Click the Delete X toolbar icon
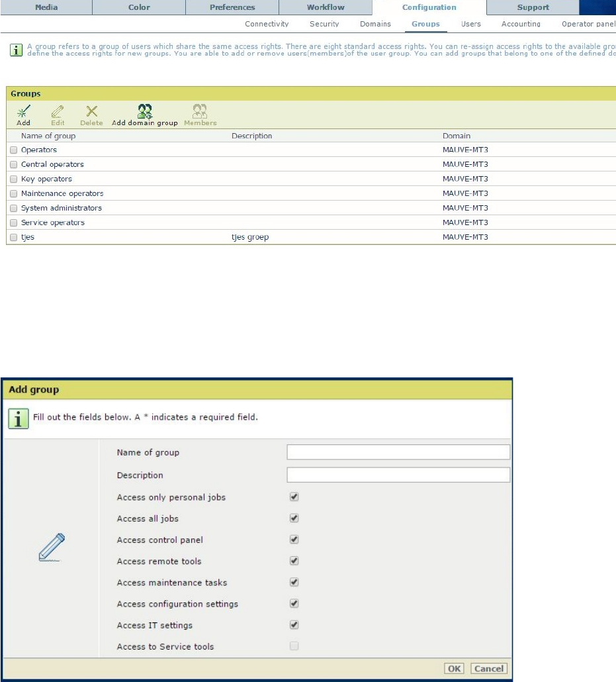Image resolution: width=616 pixels, height=682 pixels. click(x=91, y=112)
